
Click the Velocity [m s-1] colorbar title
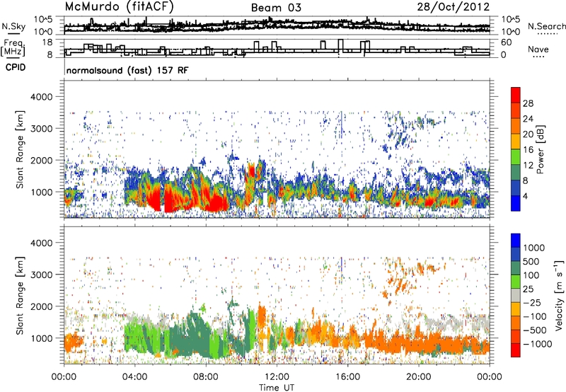559,295
